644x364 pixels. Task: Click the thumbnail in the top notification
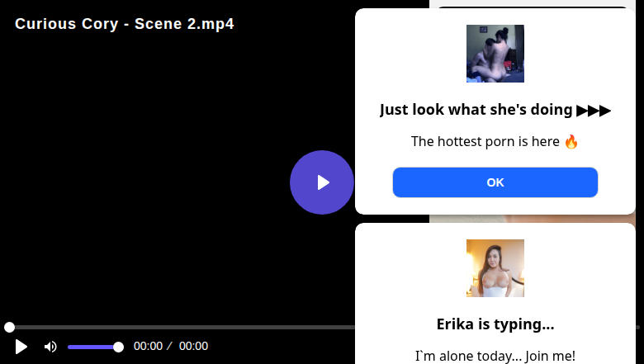pos(495,54)
